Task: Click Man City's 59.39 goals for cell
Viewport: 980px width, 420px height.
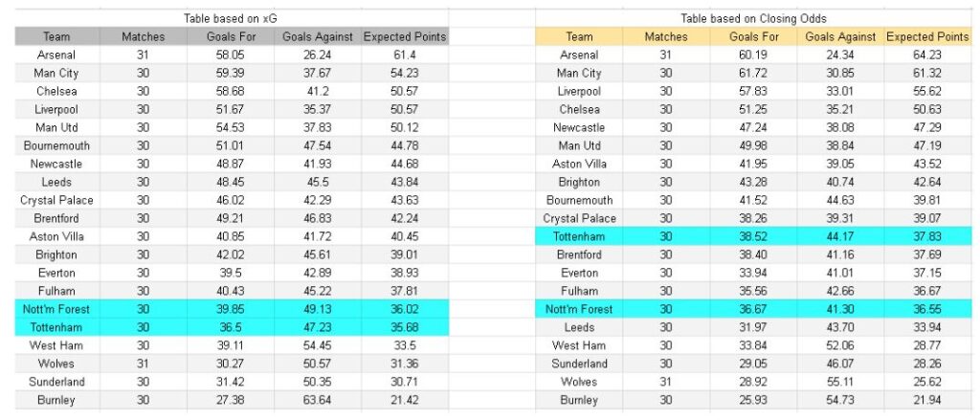Action: (x=230, y=73)
